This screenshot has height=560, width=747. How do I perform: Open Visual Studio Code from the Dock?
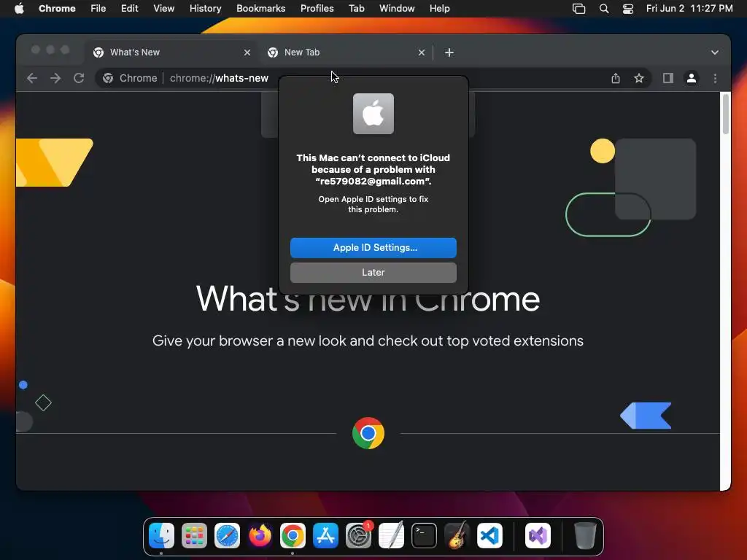click(x=489, y=536)
